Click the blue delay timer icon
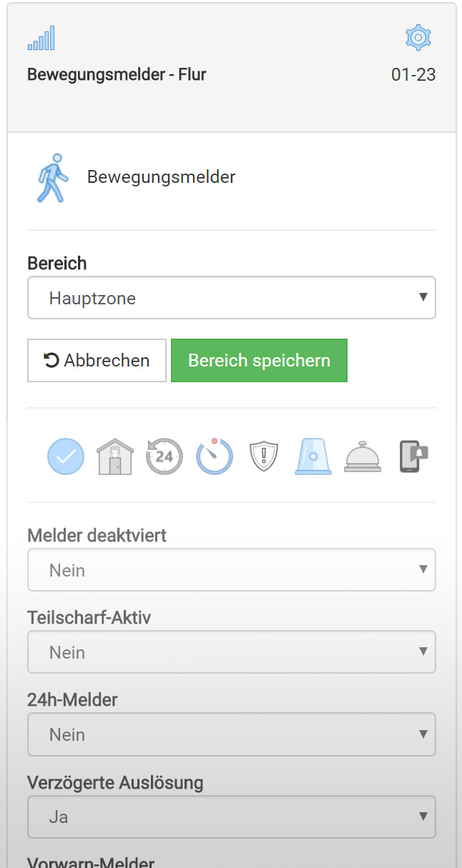This screenshot has height=868, width=462. coord(215,456)
